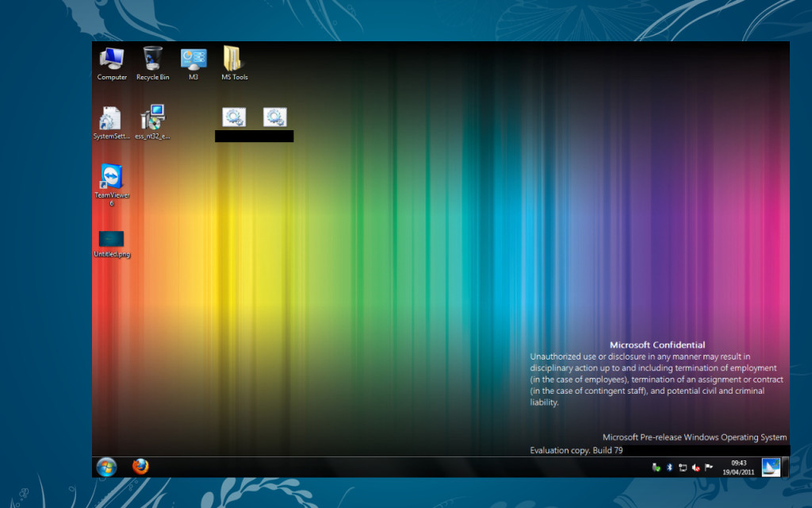Click the sailboat user picture tile
This screenshot has width=812, height=508.
771,467
